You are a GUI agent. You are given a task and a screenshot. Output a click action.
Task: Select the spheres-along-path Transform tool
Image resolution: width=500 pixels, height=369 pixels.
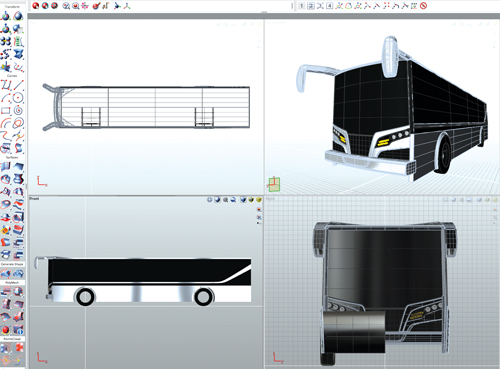click(x=6, y=54)
